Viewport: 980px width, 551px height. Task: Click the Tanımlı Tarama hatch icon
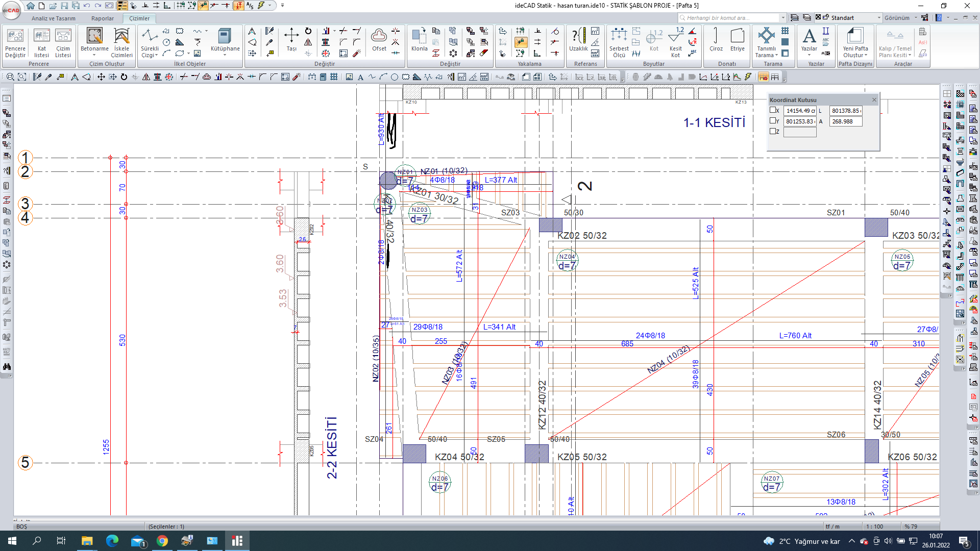[766, 36]
